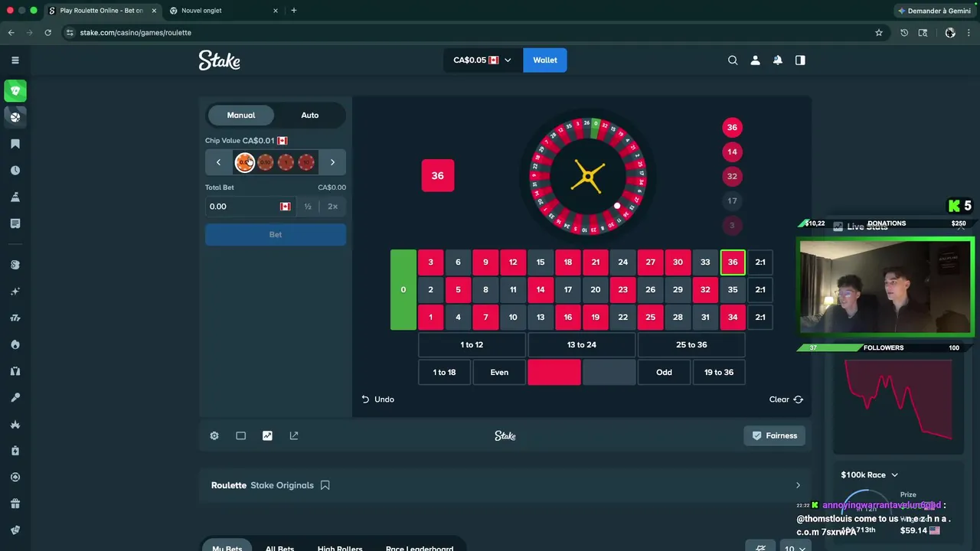Image resolution: width=980 pixels, height=551 pixels.
Task: Open the Wallet
Action: click(545, 60)
